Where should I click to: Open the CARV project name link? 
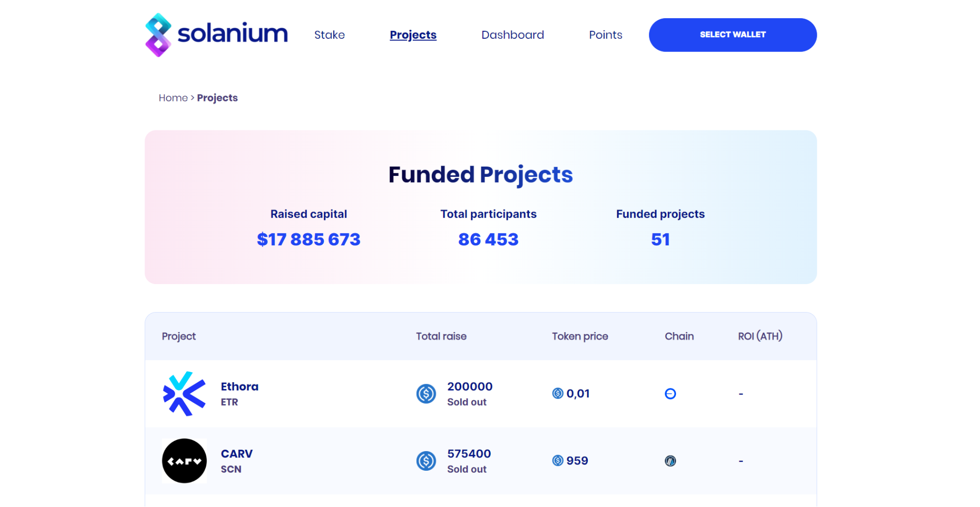click(236, 454)
